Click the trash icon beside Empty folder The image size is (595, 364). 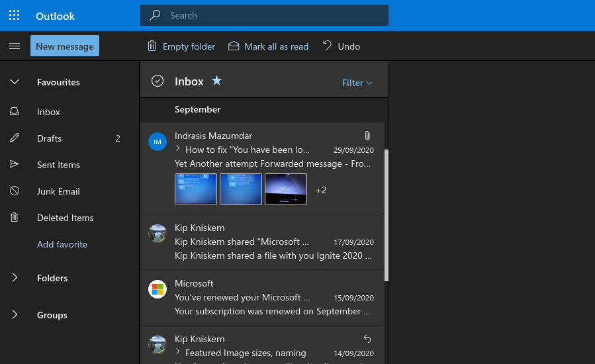(x=152, y=46)
